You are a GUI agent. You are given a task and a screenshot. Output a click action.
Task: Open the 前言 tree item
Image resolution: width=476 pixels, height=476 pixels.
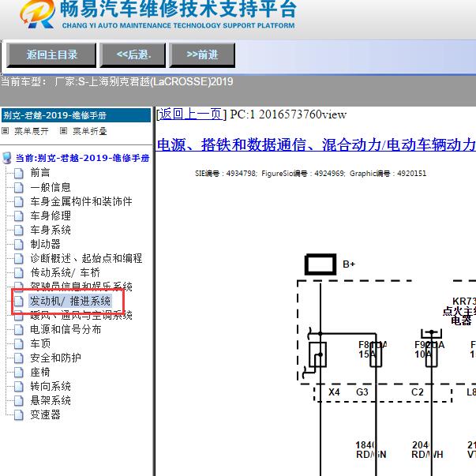(x=40, y=173)
